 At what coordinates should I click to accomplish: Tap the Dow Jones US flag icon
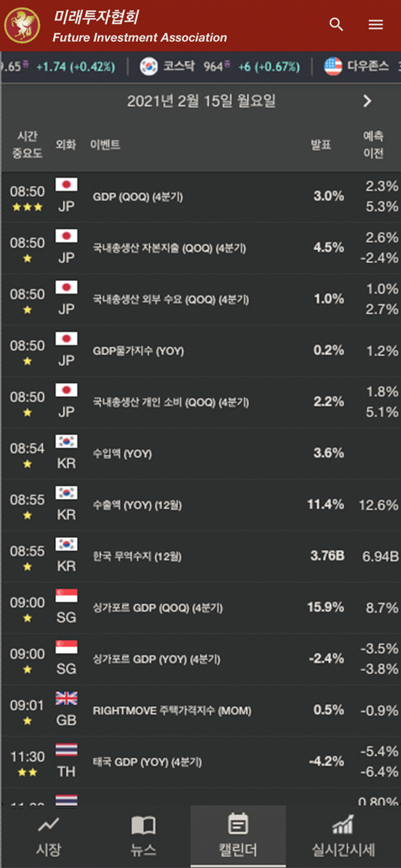333,66
